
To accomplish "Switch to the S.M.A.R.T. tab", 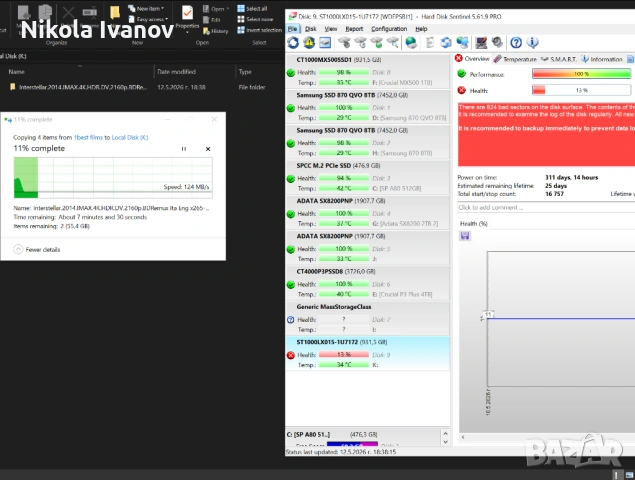I will (558, 59).
